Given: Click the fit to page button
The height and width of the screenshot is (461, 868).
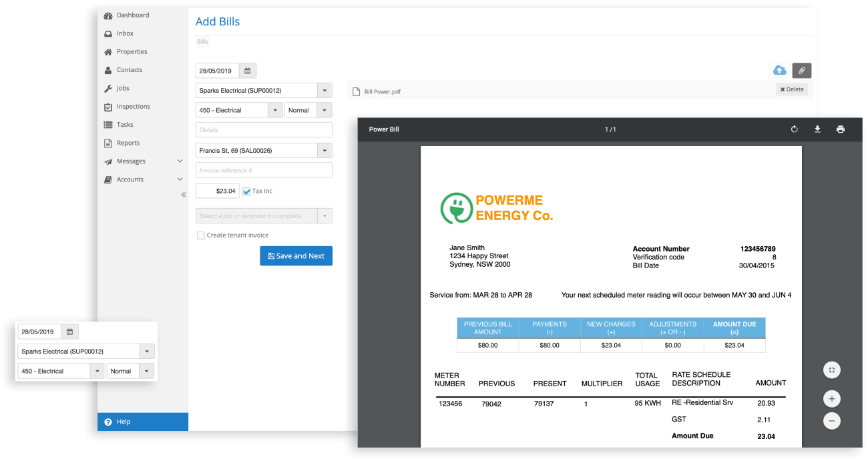Looking at the screenshot, I should click(831, 370).
